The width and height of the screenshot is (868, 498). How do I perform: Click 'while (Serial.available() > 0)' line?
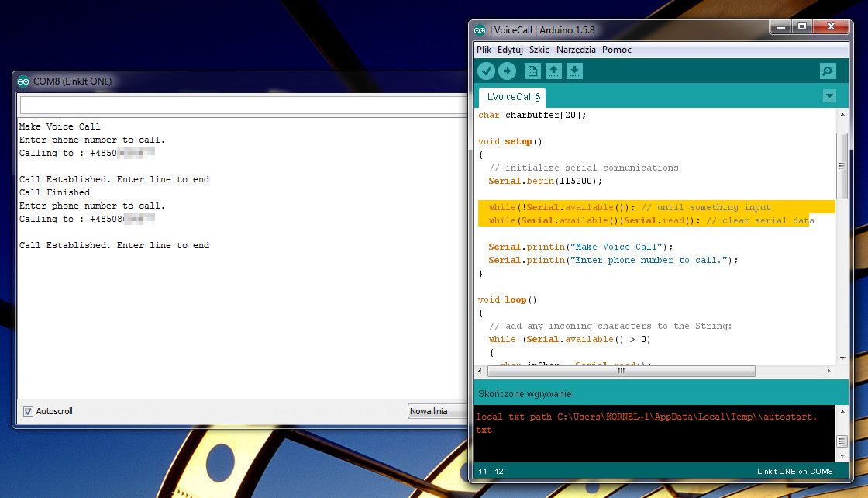[x=570, y=340]
